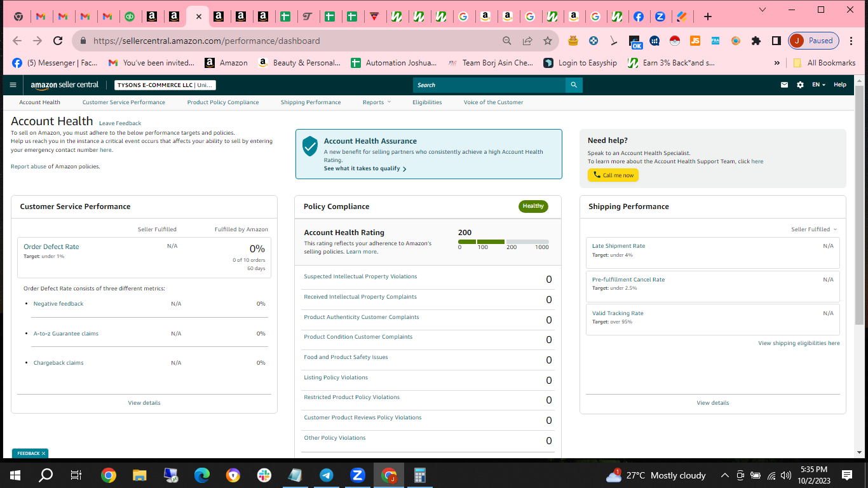Viewport: 868px width, 488px height.
Task: Open Telegram from the taskbar
Action: pos(327,475)
